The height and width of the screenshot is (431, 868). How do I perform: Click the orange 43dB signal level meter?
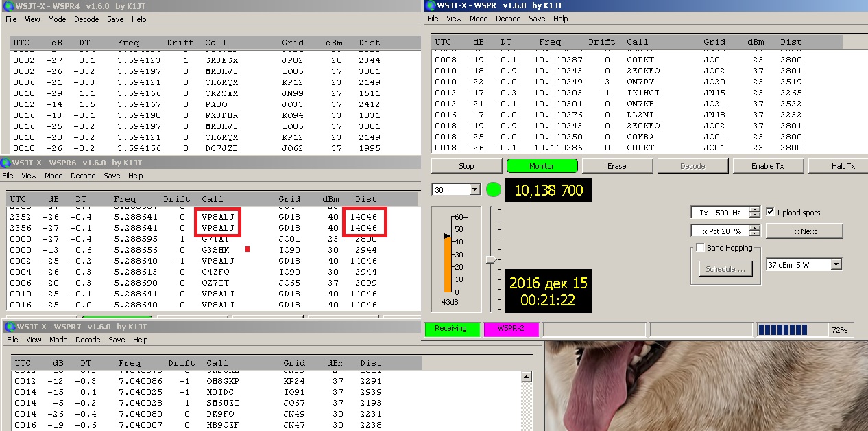point(447,263)
